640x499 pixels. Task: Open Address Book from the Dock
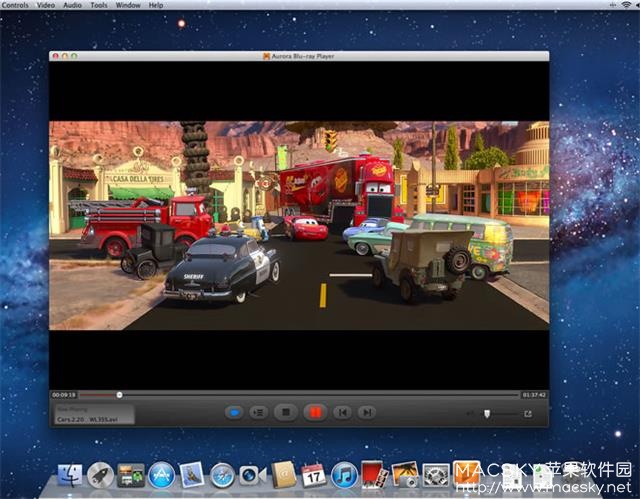tap(284, 475)
